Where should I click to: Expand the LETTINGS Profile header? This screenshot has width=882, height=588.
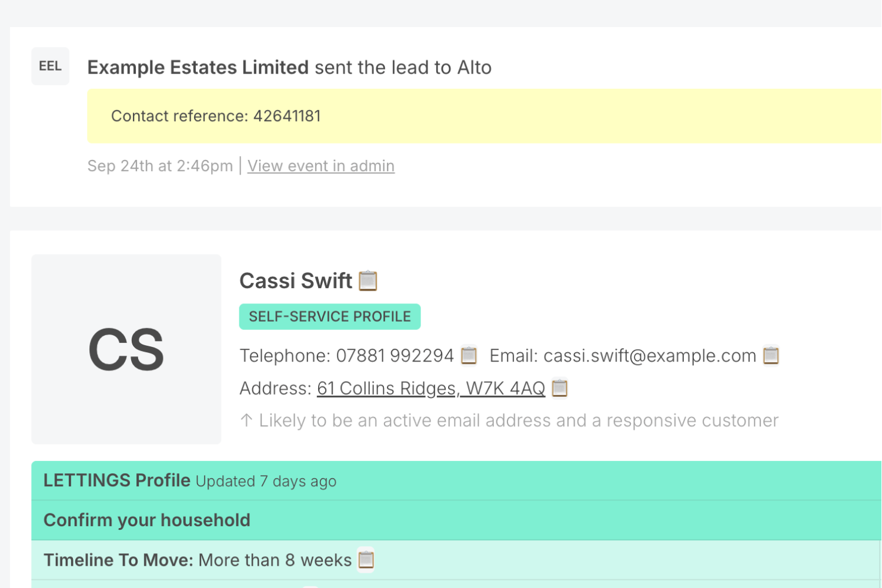point(116,481)
